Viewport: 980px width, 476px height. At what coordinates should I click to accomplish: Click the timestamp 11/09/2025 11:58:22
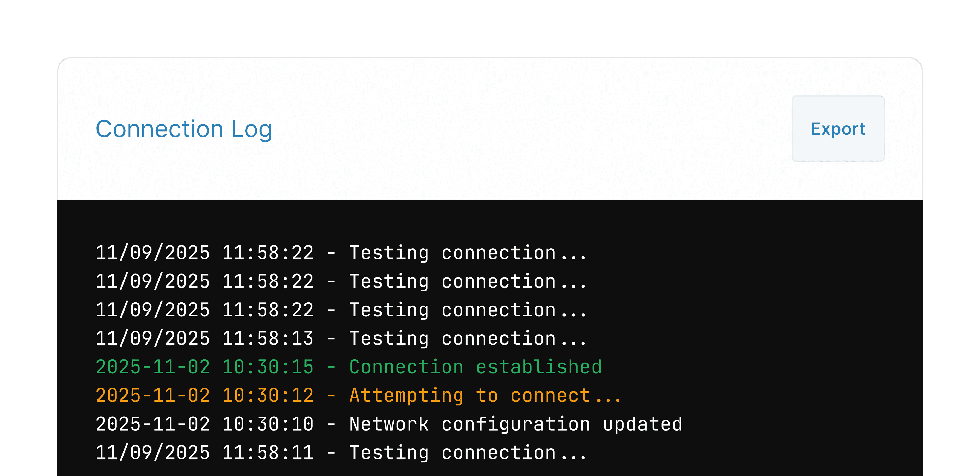(x=204, y=252)
